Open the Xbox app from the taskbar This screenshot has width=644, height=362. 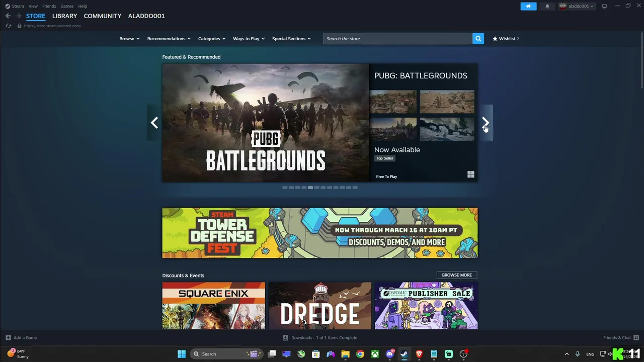tap(375, 354)
